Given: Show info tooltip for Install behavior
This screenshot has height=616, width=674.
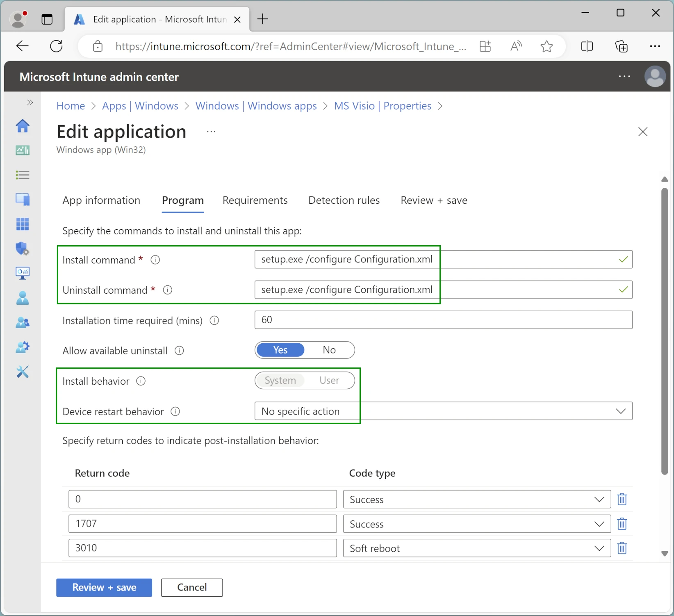Looking at the screenshot, I should 141,381.
